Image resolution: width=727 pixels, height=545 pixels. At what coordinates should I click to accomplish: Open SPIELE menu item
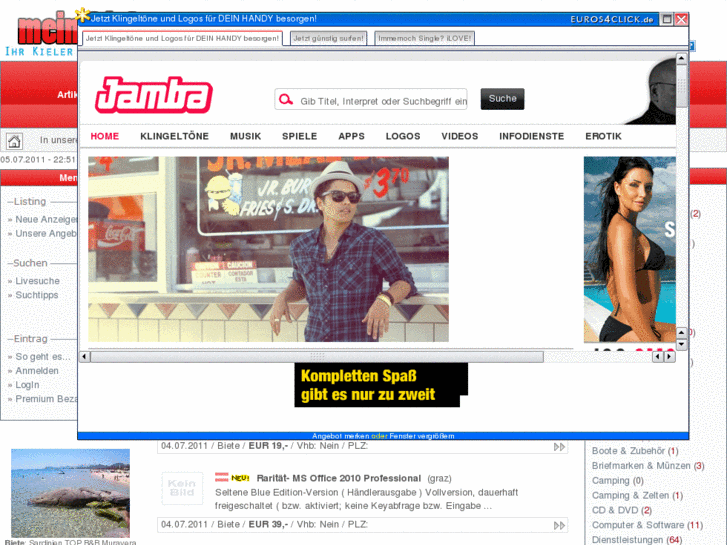[x=300, y=136]
